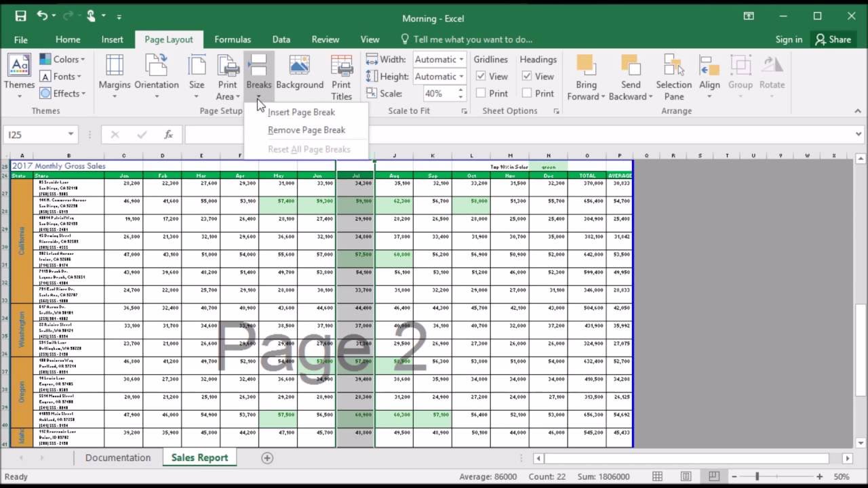Choose Remove Page Break menu item
The width and height of the screenshot is (868, 488).
click(x=306, y=130)
